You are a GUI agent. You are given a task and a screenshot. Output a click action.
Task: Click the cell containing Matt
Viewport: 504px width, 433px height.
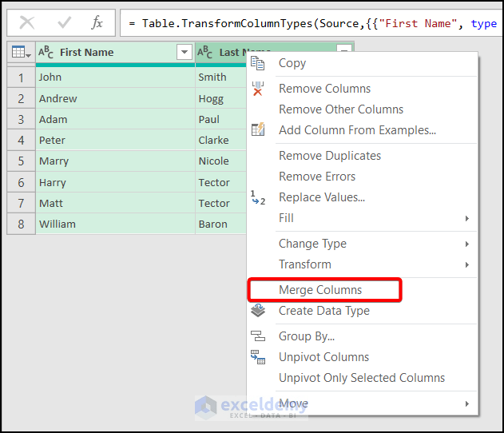coord(115,203)
